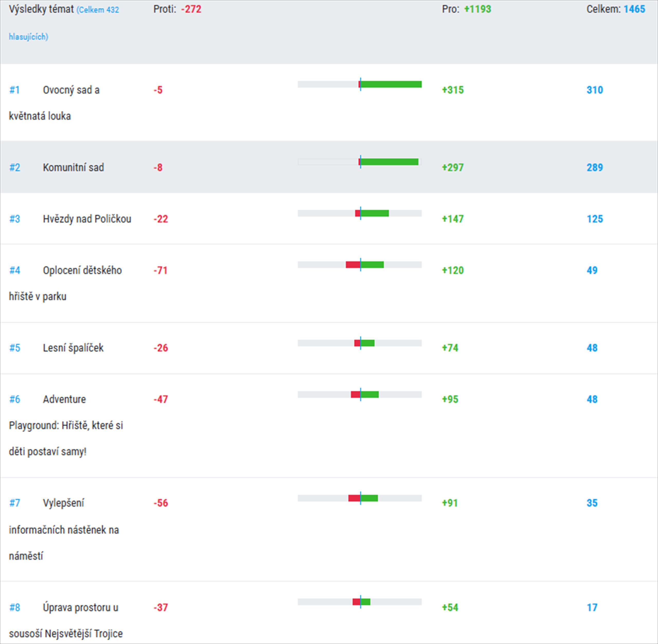Click the +315 positive votes value
This screenshot has height=644, width=658.
[453, 90]
